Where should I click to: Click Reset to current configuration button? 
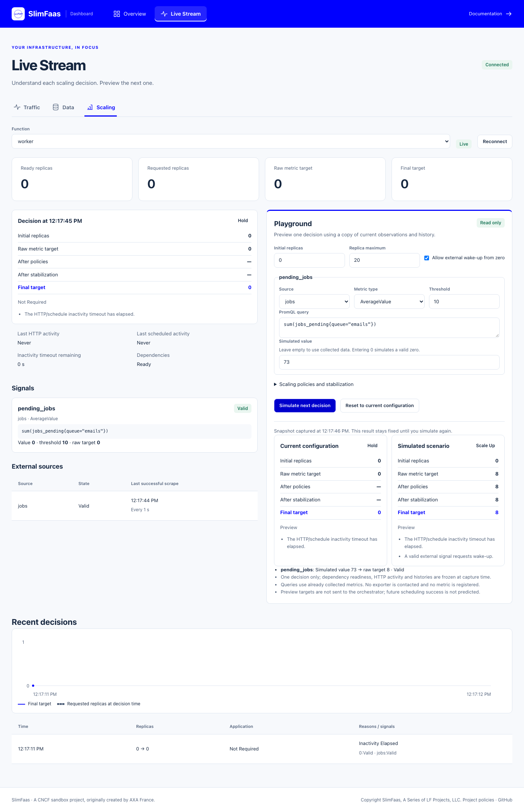coord(380,406)
